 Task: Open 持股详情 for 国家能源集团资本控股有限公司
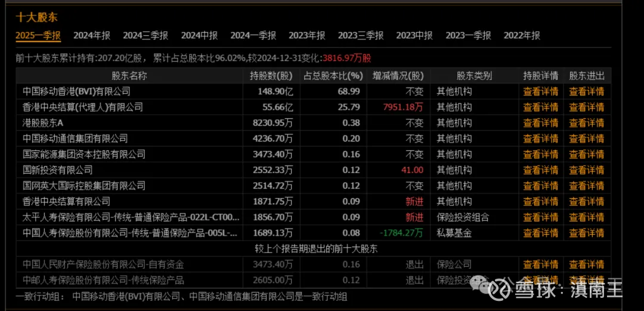(540, 154)
